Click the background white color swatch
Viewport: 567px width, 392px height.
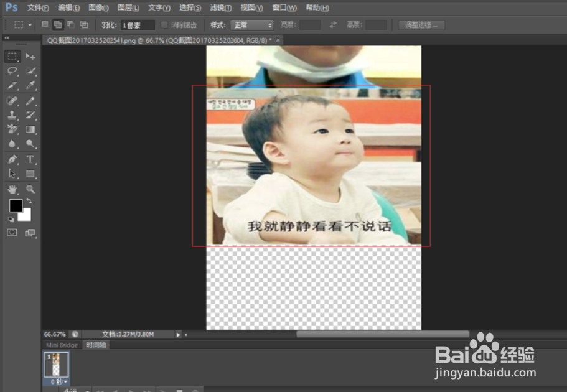tap(26, 215)
